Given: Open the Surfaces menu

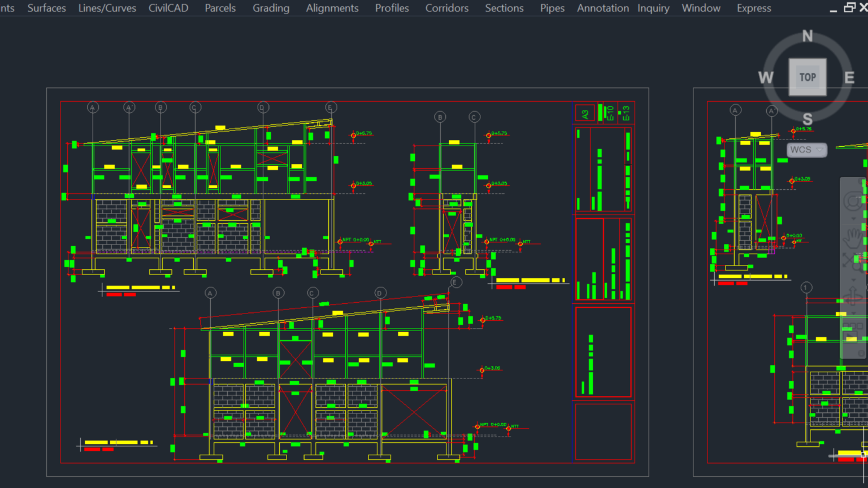Looking at the screenshot, I should point(46,8).
